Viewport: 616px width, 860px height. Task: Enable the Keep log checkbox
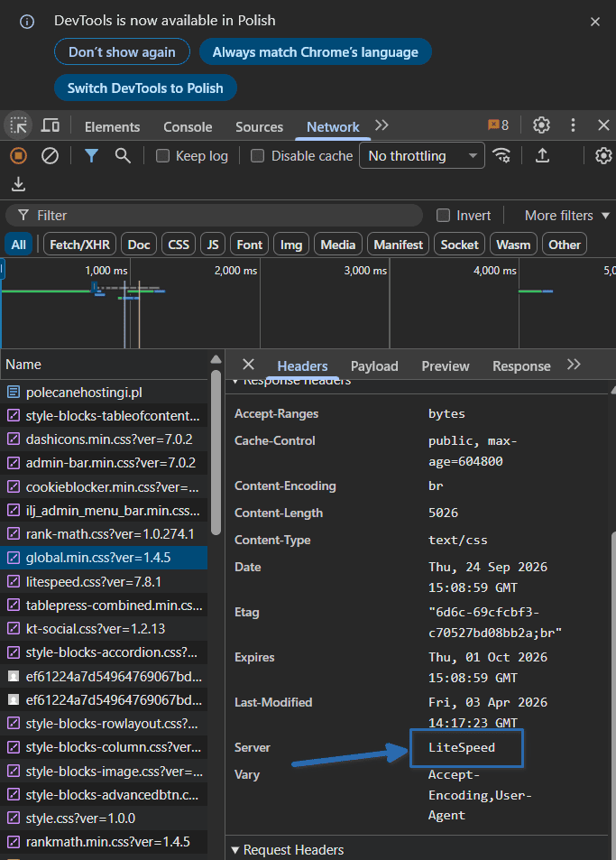pos(162,156)
